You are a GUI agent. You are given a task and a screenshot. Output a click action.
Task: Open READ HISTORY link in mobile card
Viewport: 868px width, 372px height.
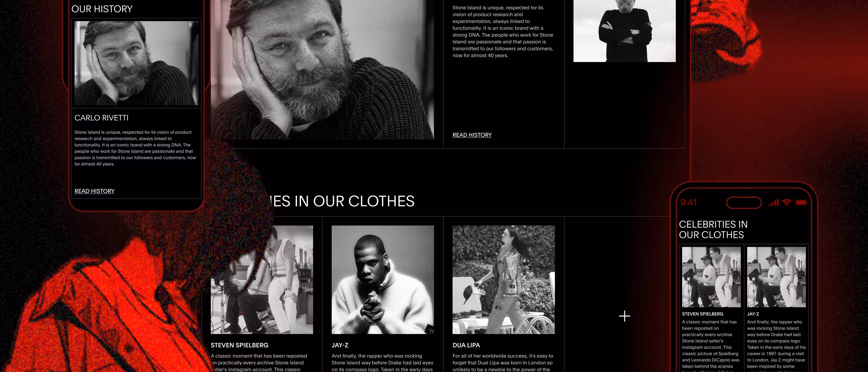click(94, 191)
